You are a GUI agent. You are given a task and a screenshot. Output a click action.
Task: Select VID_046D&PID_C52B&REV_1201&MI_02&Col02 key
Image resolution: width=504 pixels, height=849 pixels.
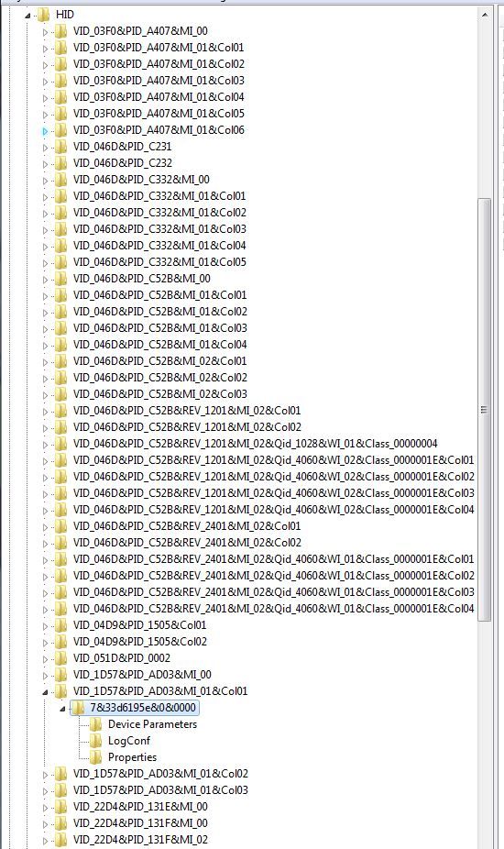tap(187, 426)
